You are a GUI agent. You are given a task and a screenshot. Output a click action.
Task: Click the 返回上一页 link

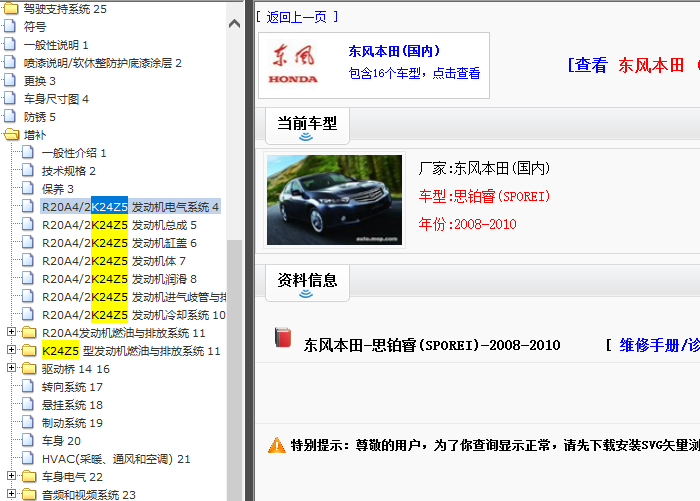coord(297,17)
